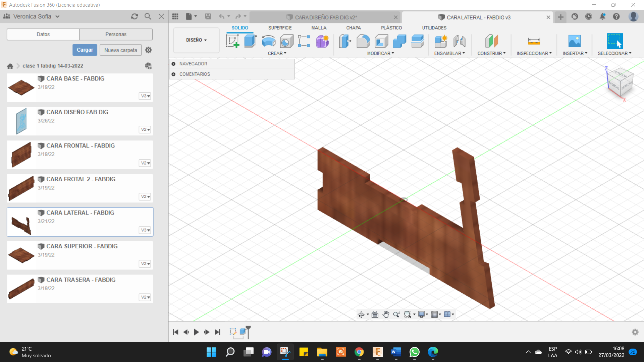This screenshot has width=644, height=362.
Task: Switch to the SUPERFICIE tab
Action: click(x=280, y=28)
